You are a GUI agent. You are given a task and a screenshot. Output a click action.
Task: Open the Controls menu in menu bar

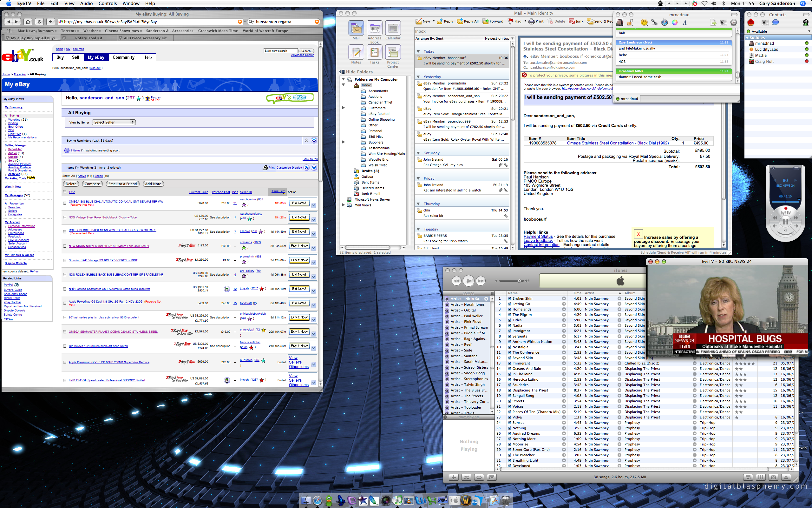[x=108, y=3]
